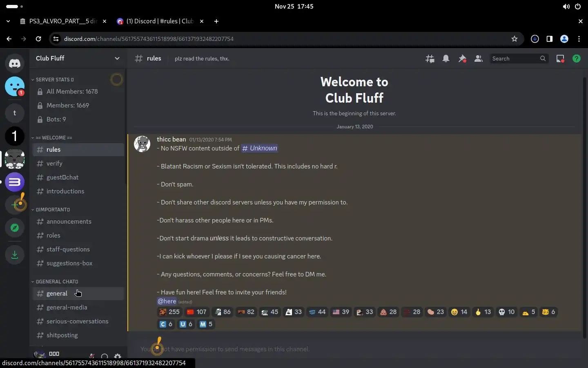The image size is (588, 368).
Task: Toggle the member list
Action: [478, 58]
